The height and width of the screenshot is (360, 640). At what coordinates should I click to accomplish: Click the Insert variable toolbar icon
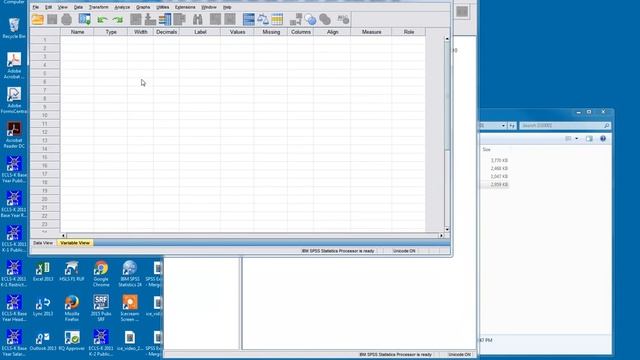pos(230,19)
